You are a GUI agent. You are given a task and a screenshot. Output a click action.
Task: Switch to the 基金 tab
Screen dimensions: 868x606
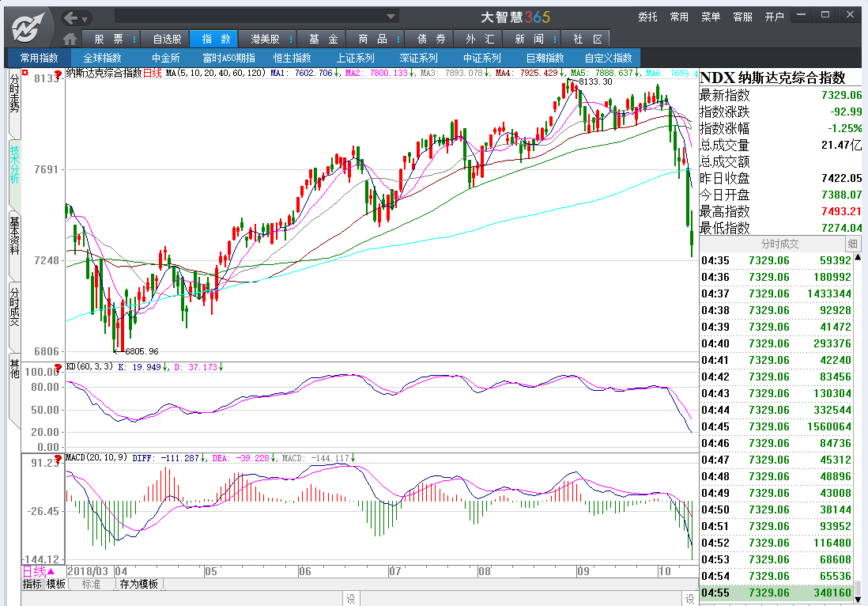coord(323,39)
